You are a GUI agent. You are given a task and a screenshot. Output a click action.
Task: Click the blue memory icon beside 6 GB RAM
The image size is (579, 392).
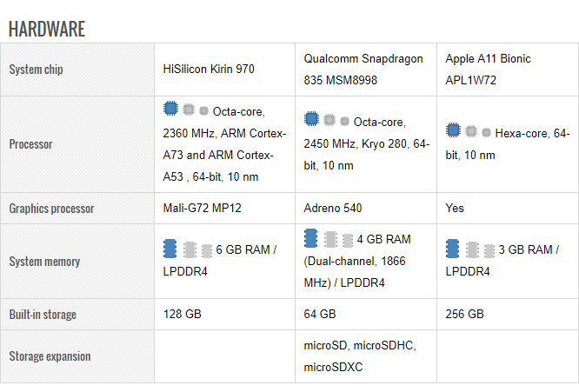click(170, 249)
